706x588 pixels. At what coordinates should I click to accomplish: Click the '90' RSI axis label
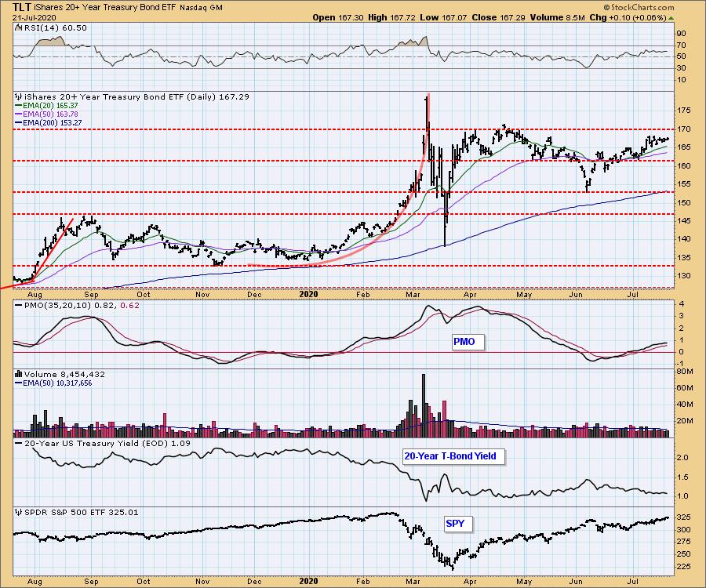(x=681, y=34)
